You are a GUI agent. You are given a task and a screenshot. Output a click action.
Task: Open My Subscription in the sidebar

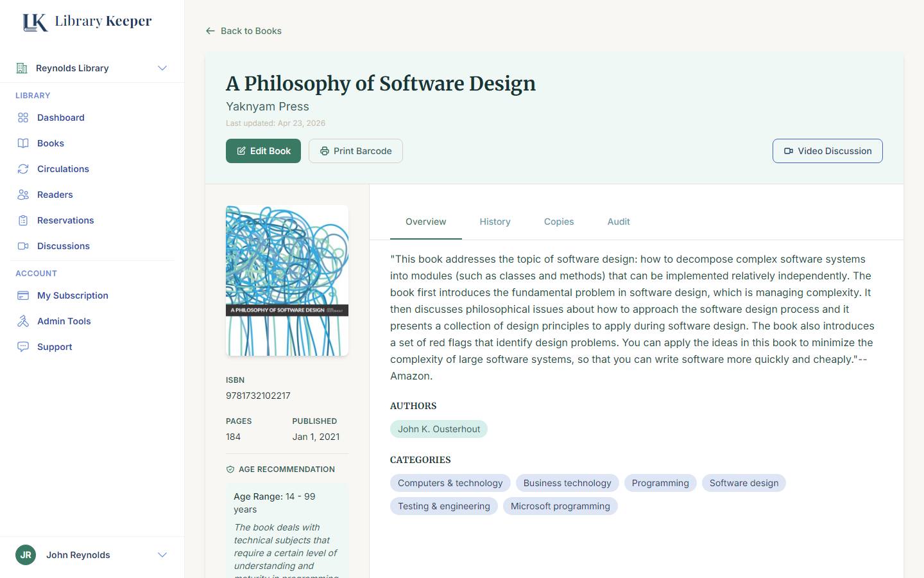pyautogui.click(x=92, y=295)
